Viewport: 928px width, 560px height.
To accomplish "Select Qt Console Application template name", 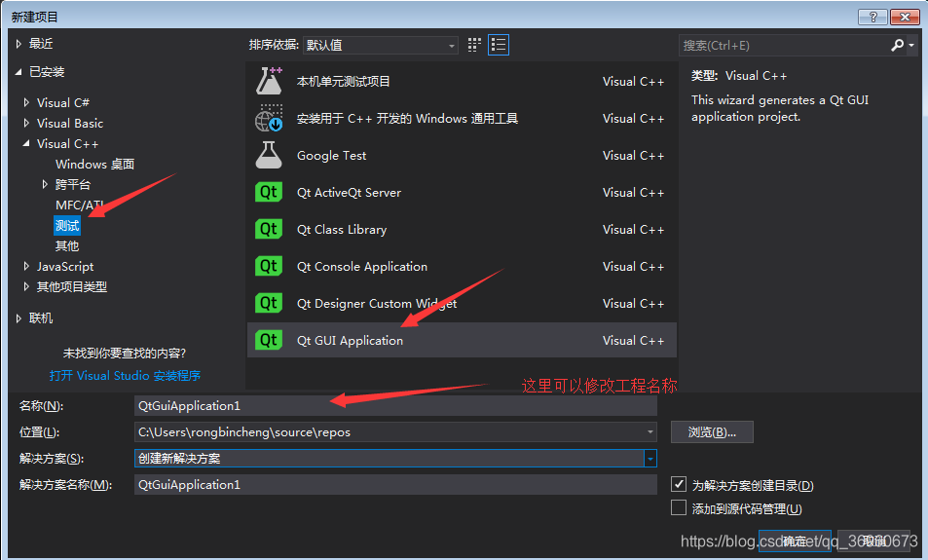I will coord(362,267).
